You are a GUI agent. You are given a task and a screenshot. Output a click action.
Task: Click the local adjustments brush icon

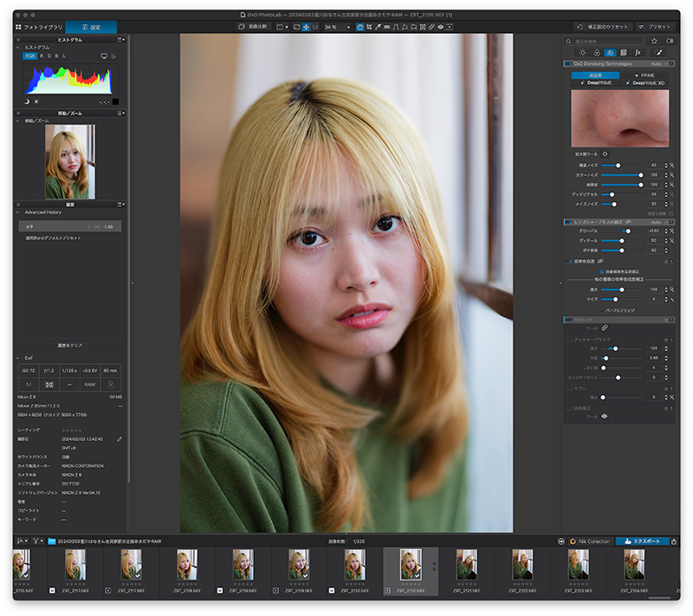658,53
